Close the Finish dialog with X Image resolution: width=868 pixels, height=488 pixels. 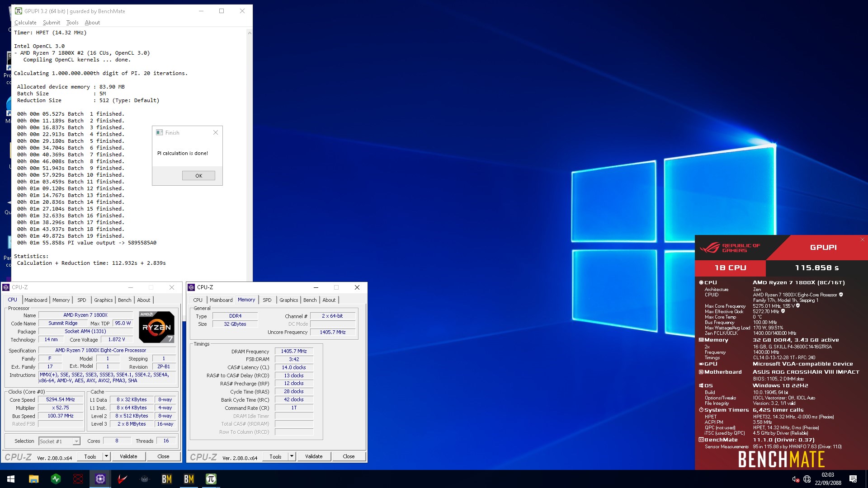point(216,132)
